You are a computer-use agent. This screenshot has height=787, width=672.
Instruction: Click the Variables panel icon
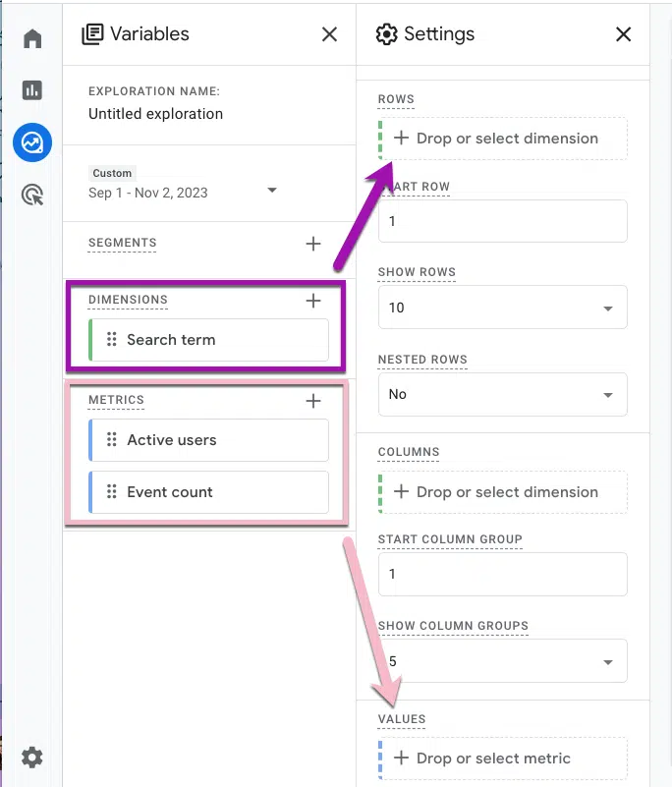pyautogui.click(x=93, y=34)
